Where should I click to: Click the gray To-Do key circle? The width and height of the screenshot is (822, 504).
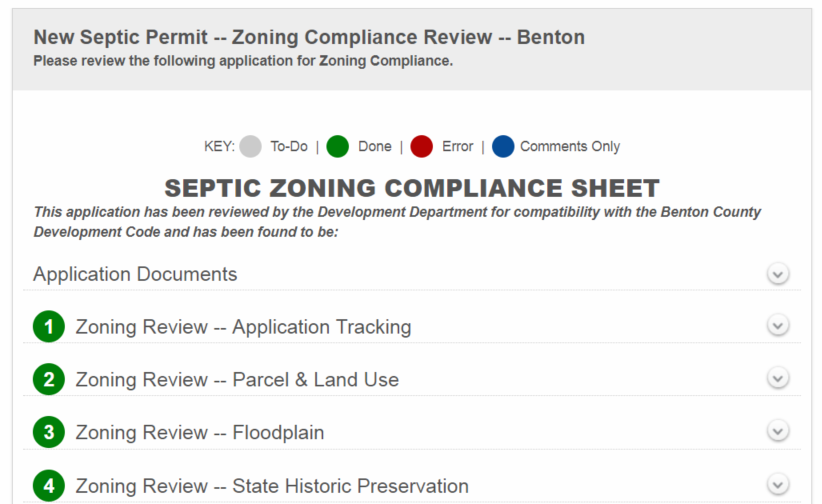(251, 146)
